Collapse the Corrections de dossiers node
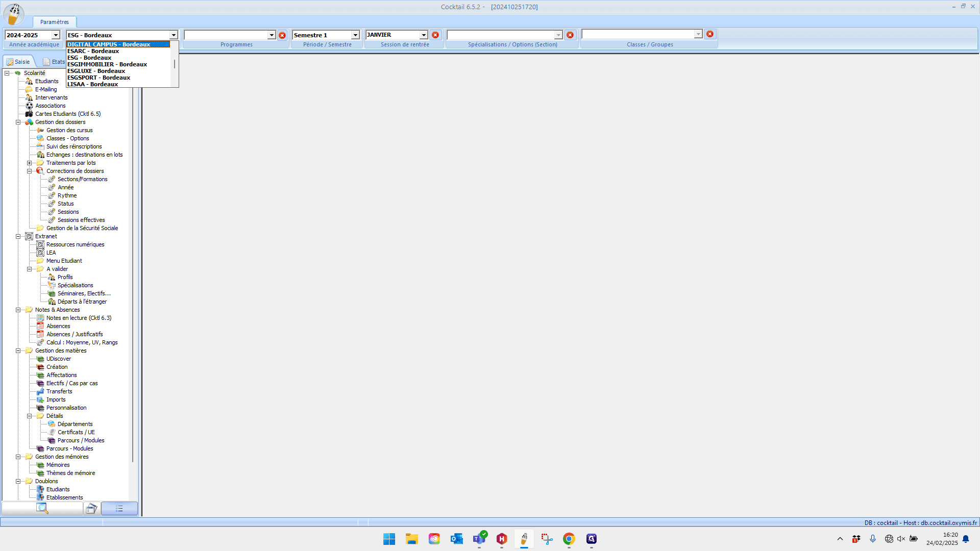 coord(30,171)
